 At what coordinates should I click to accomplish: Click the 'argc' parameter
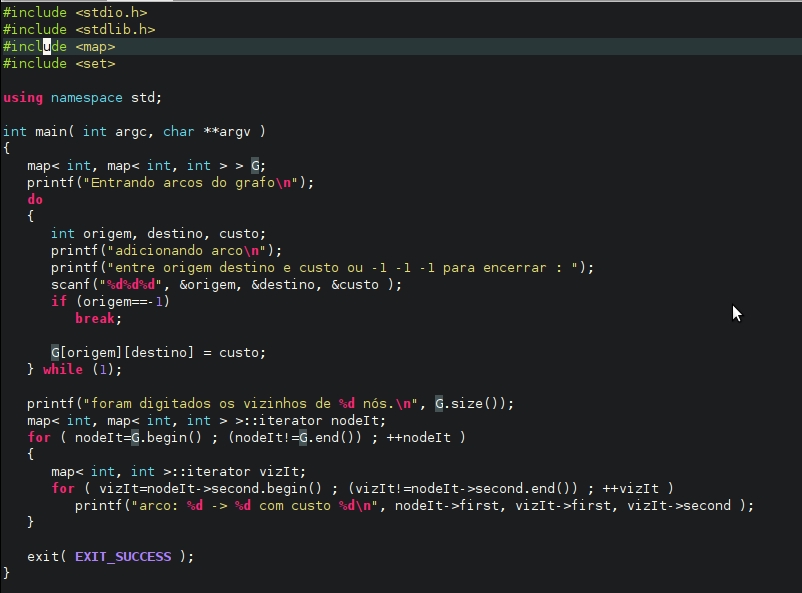[x=131, y=132]
